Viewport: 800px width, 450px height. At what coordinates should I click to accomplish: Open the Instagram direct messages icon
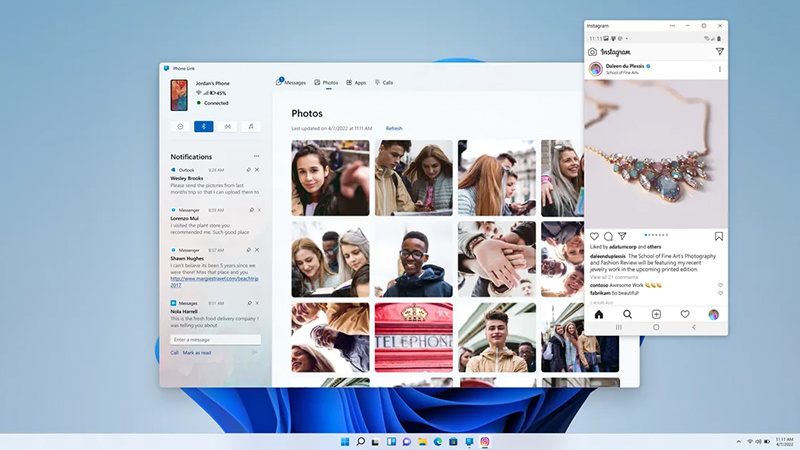(x=719, y=51)
